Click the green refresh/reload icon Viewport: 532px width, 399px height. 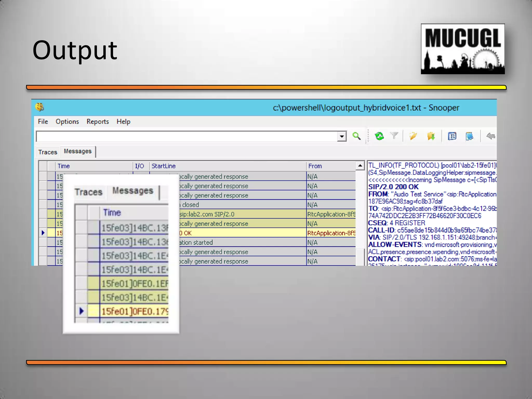click(x=379, y=136)
